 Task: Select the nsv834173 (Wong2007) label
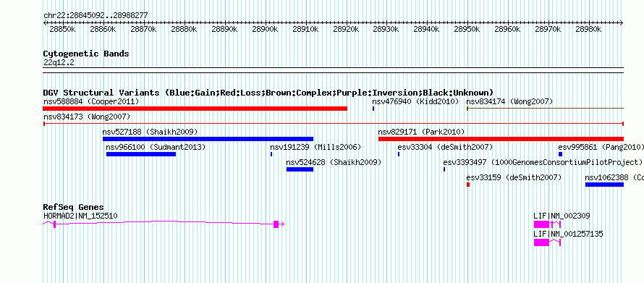pyautogui.click(x=87, y=117)
